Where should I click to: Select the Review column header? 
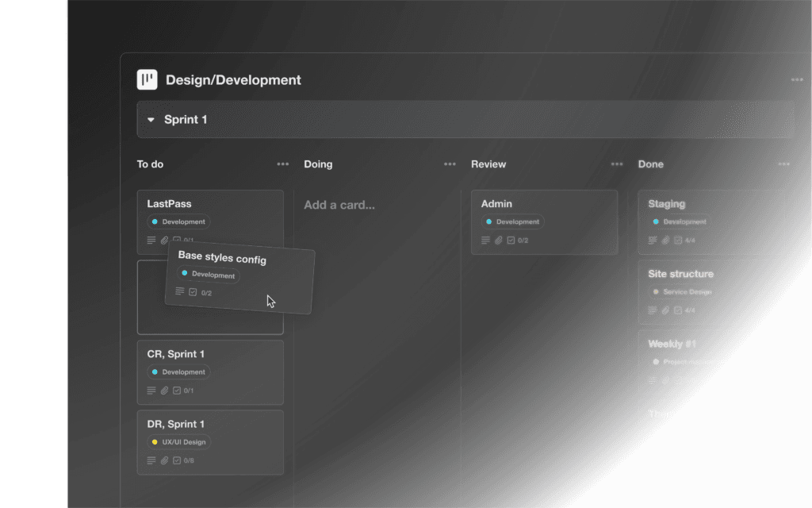488,164
